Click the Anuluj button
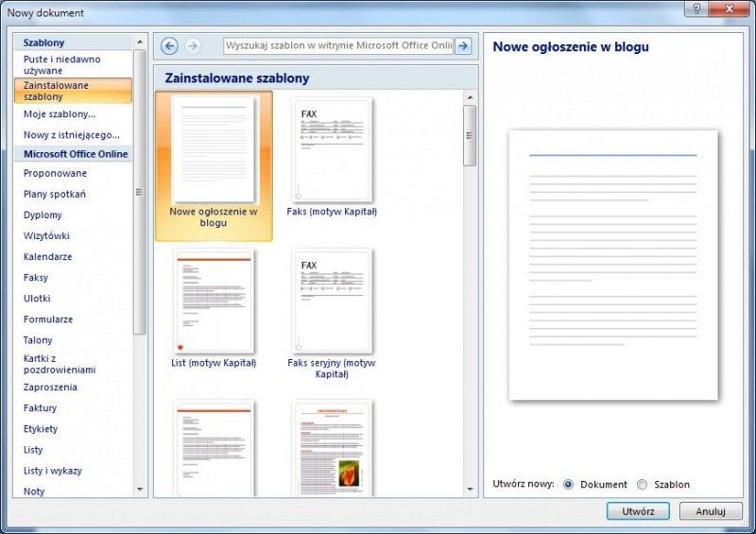Viewport: 756px width, 534px height. tap(710, 511)
